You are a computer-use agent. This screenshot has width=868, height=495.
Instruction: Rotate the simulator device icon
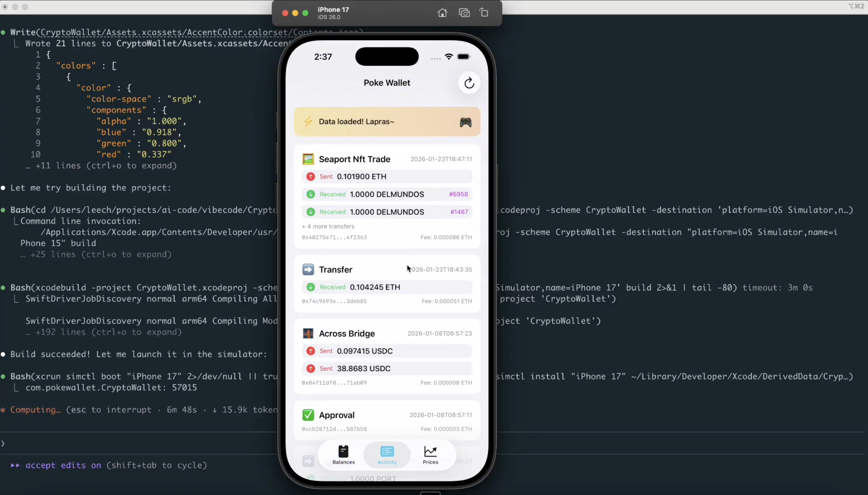[x=484, y=13]
